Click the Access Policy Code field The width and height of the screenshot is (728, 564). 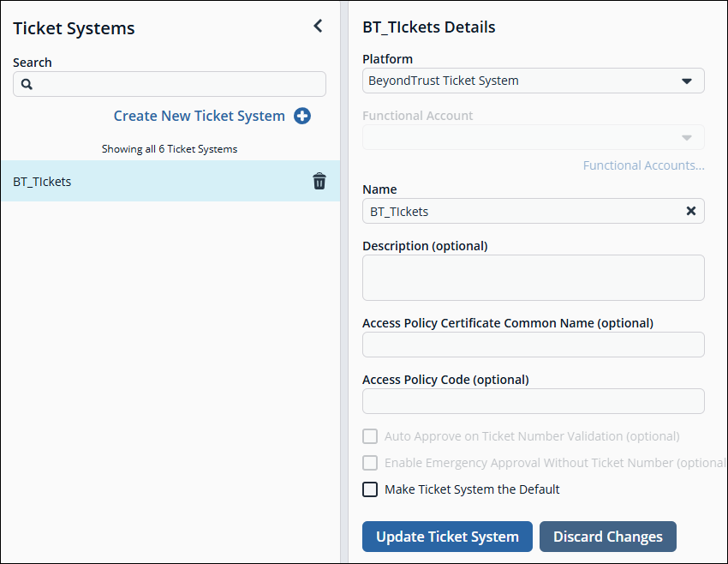(533, 401)
